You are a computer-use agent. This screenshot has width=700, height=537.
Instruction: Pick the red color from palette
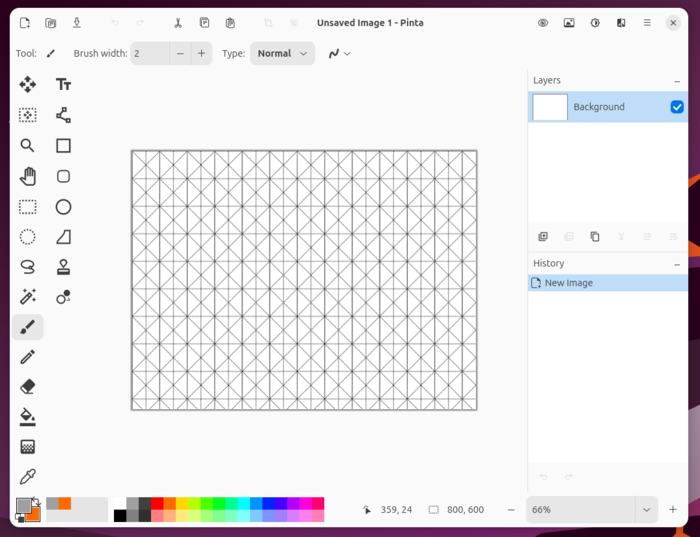[157, 503]
